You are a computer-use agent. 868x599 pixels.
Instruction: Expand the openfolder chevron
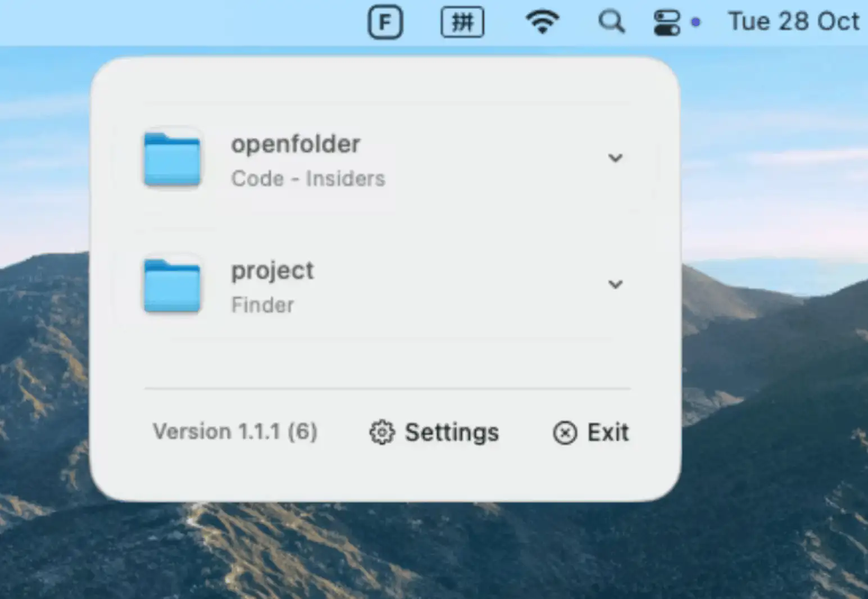pos(615,158)
